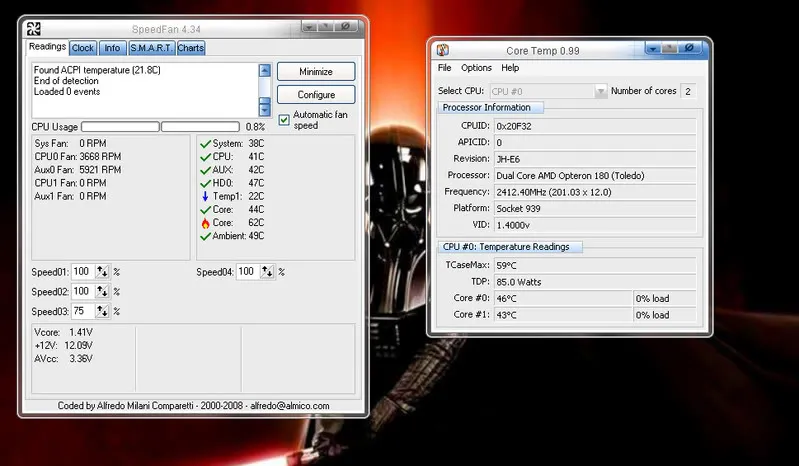Click the Core #0 load value
Viewport: 799px width, 466px height.
(664, 298)
